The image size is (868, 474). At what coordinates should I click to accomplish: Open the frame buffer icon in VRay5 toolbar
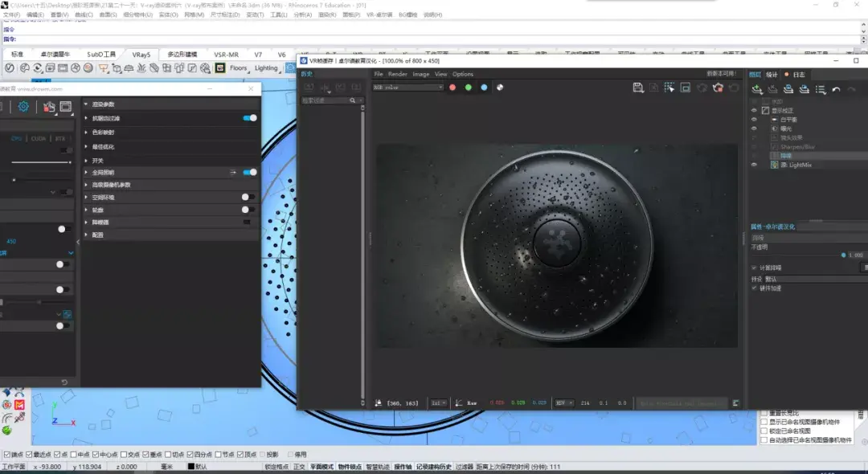63,68
